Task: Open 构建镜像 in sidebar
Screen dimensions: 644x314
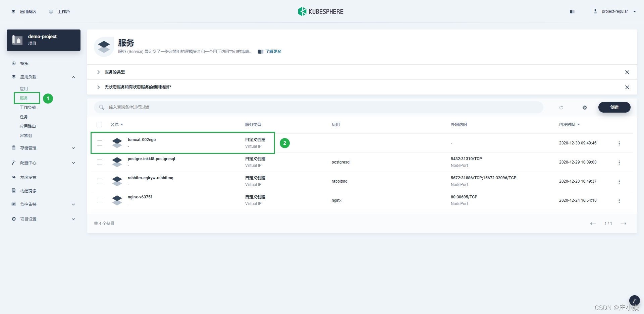Action: pyautogui.click(x=28, y=191)
